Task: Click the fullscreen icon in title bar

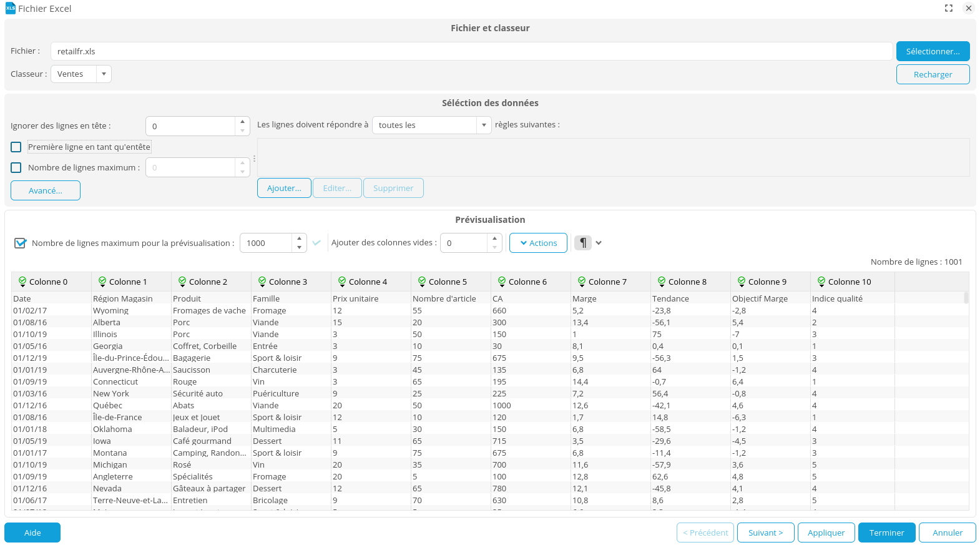Action: click(x=949, y=8)
